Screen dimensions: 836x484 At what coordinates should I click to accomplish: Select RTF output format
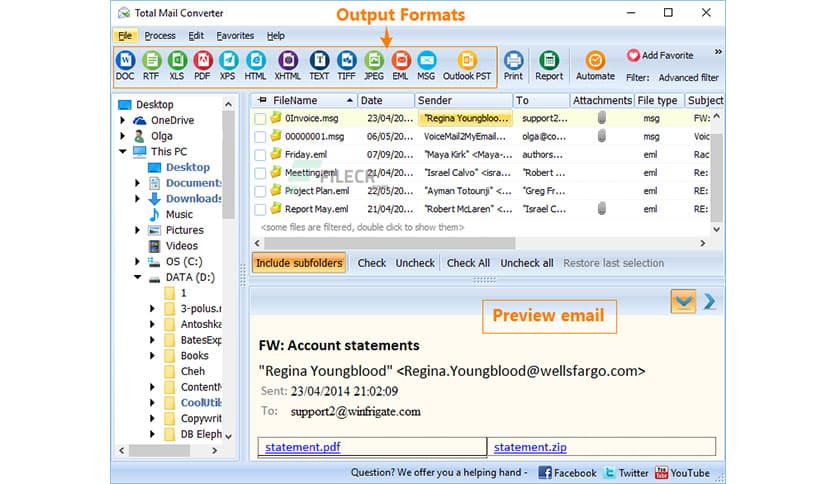pos(151,66)
